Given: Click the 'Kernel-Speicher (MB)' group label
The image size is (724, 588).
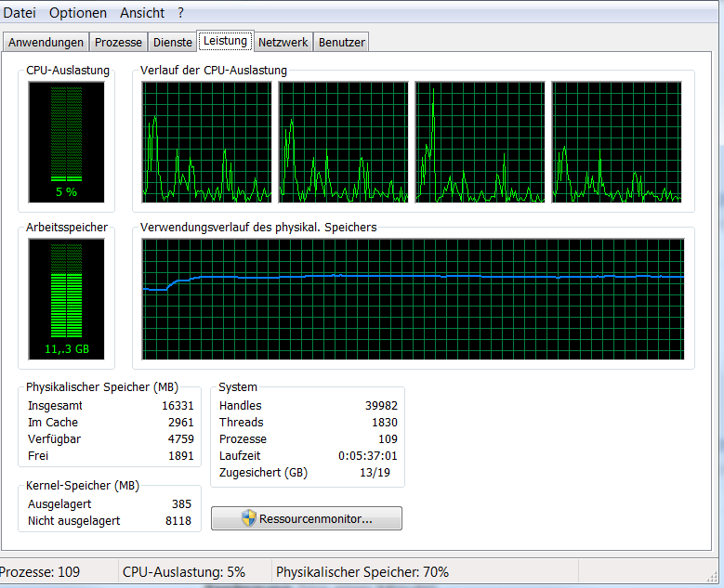Looking at the screenshot, I should coord(83,486).
